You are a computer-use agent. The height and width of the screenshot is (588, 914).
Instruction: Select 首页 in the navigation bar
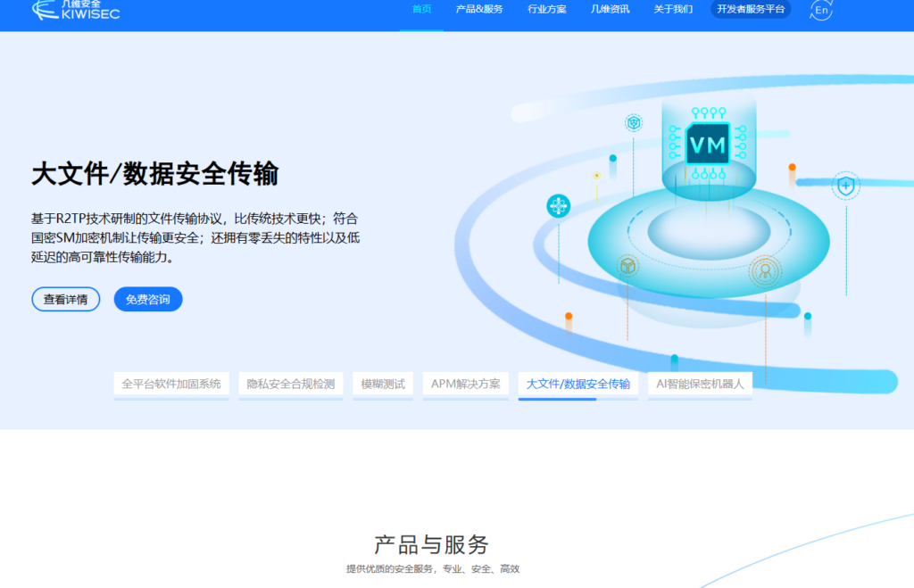pos(420,10)
